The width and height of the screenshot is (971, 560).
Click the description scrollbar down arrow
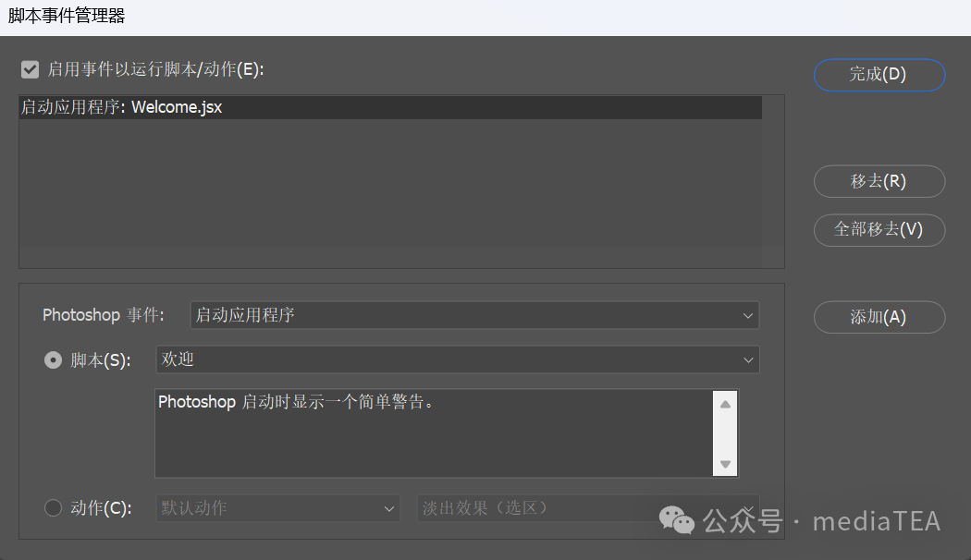point(725,464)
